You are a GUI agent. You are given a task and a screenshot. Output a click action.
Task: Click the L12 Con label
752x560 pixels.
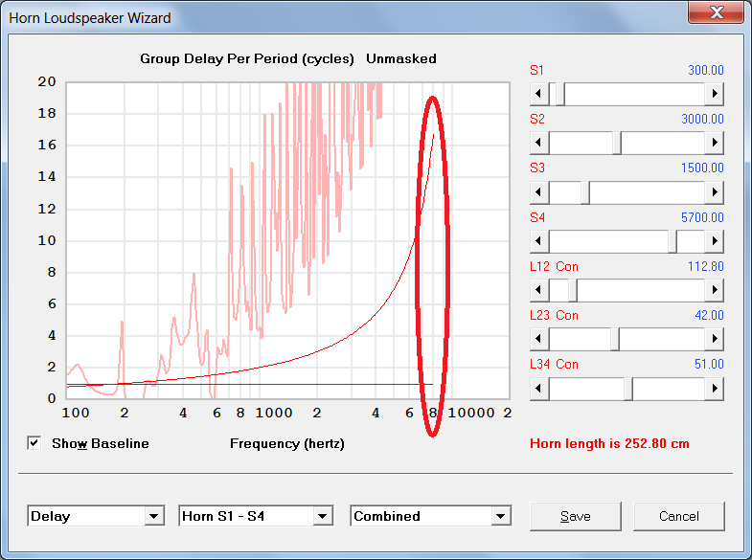point(554,266)
